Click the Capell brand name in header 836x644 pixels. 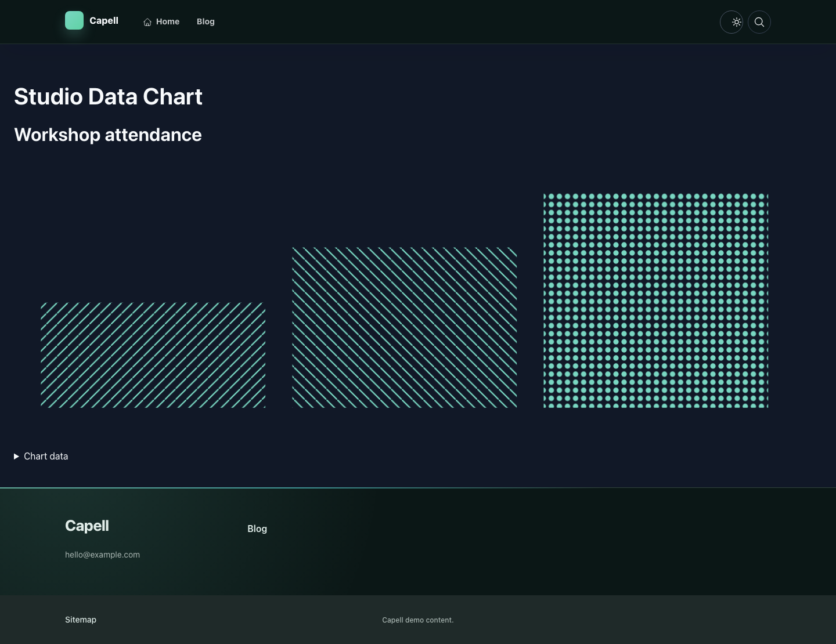104,20
